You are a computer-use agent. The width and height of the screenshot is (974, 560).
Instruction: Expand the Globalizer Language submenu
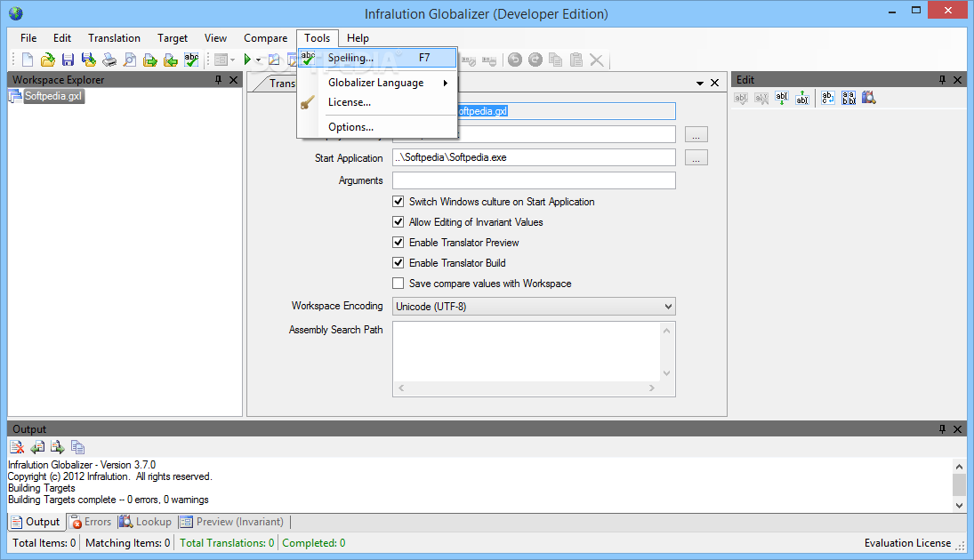(379, 83)
